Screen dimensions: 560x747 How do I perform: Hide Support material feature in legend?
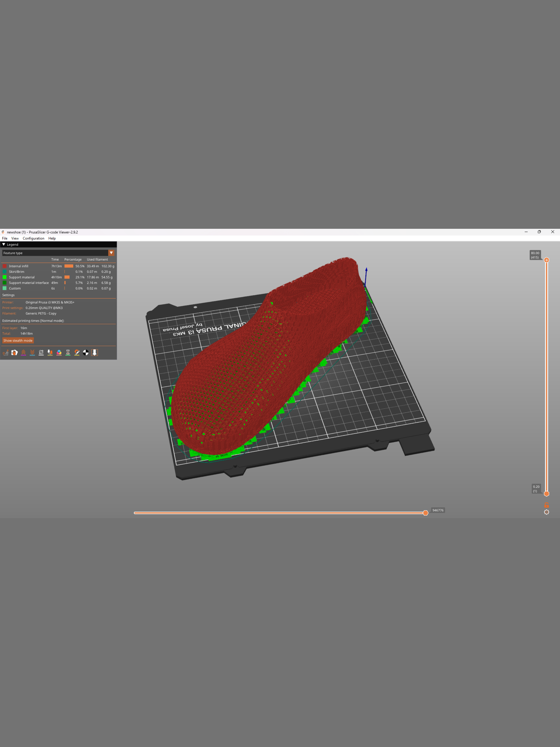click(22, 277)
